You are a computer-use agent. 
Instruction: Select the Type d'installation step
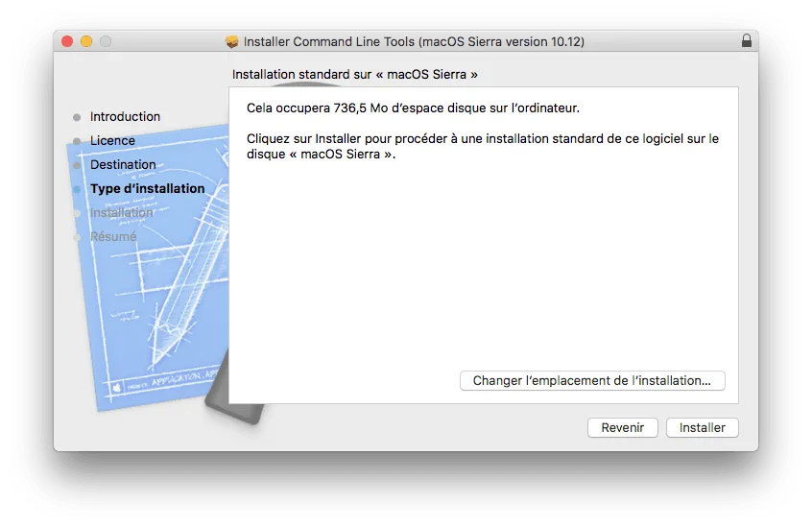click(x=147, y=188)
